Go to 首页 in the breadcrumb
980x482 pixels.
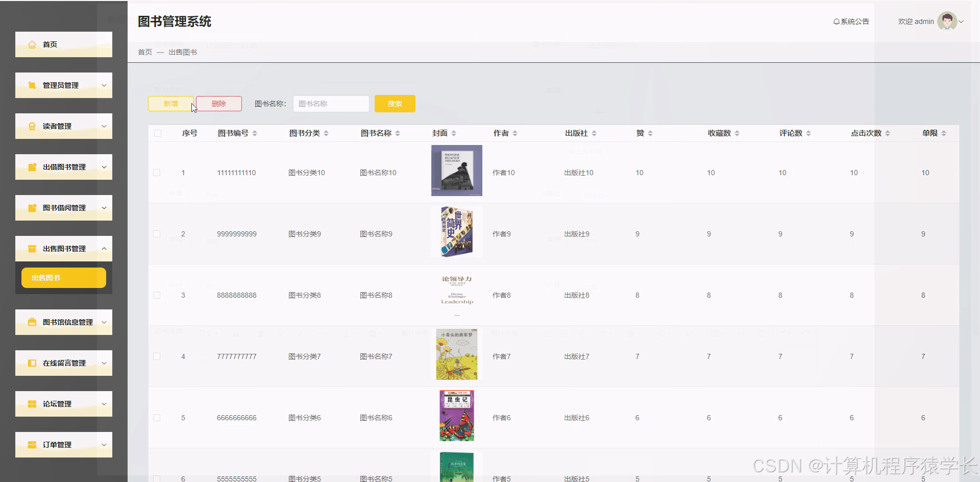coord(145,52)
